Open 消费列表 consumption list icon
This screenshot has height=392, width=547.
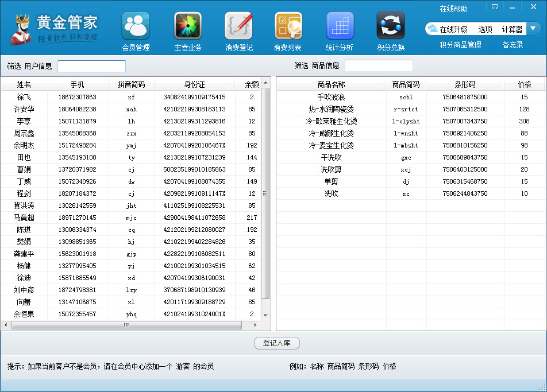(x=288, y=26)
